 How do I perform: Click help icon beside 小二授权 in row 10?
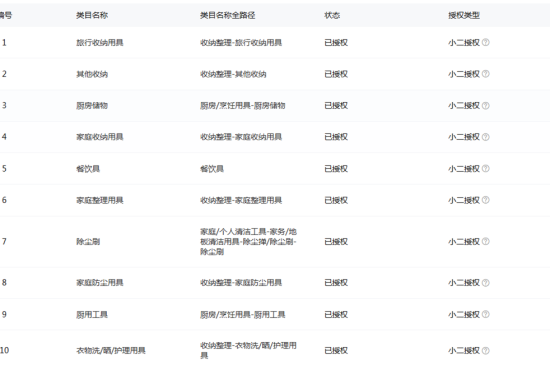486,350
